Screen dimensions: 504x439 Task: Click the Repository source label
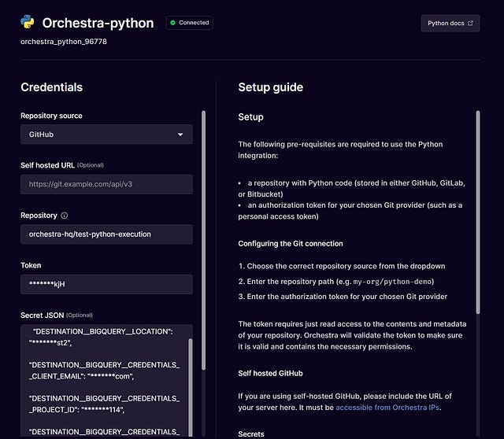(x=51, y=116)
